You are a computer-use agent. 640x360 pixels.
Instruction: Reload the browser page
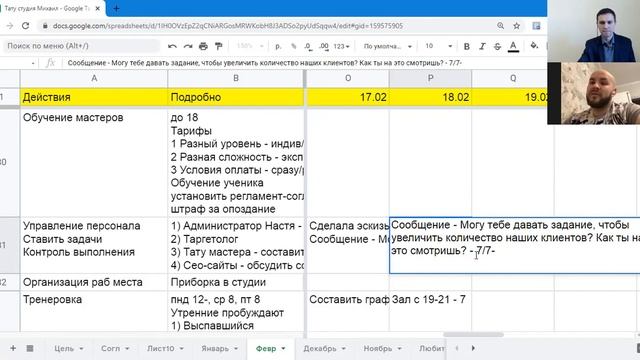point(25,26)
